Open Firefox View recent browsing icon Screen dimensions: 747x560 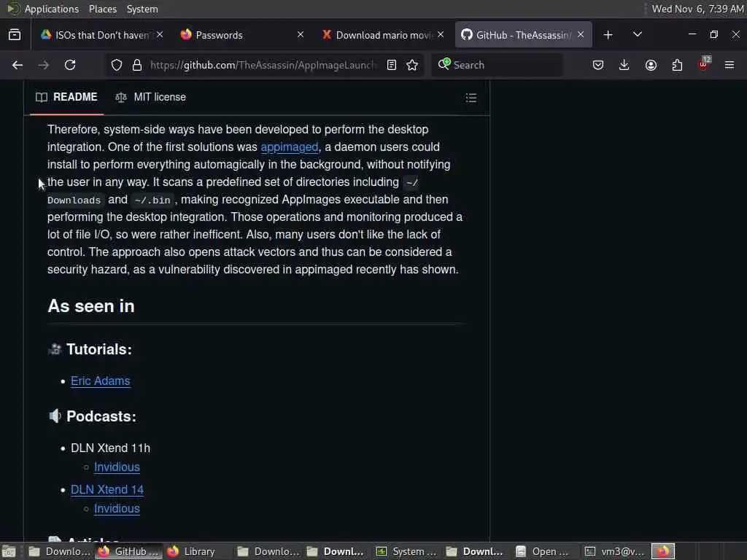(x=15, y=35)
